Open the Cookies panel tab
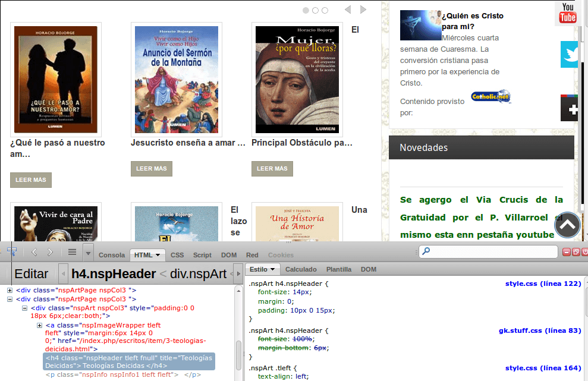 click(x=281, y=255)
